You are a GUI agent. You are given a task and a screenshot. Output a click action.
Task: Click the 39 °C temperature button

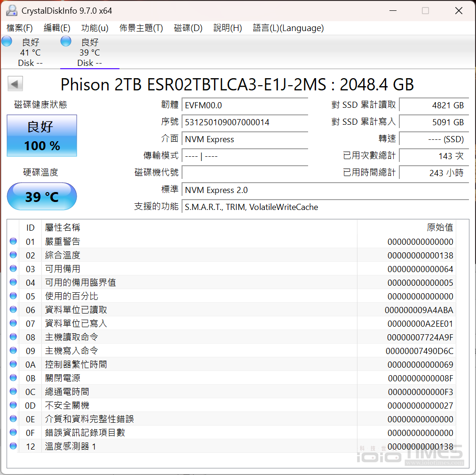(x=42, y=196)
